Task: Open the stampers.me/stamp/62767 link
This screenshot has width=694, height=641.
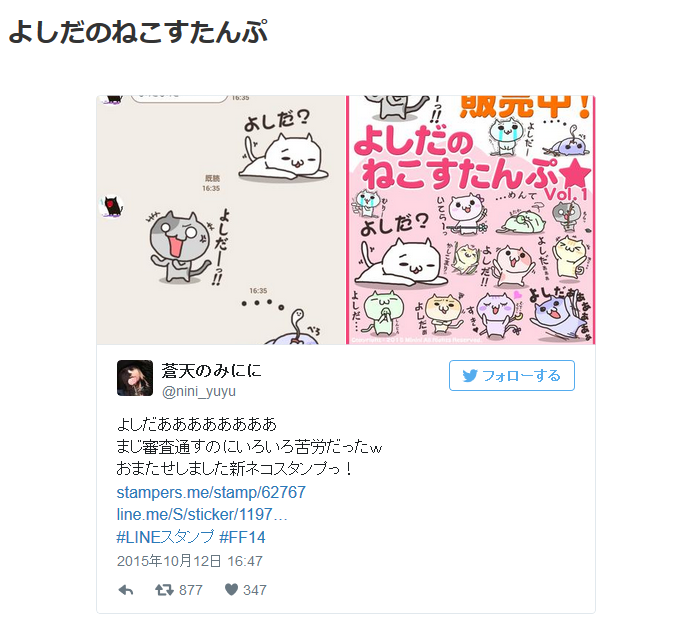Action: click(x=211, y=492)
